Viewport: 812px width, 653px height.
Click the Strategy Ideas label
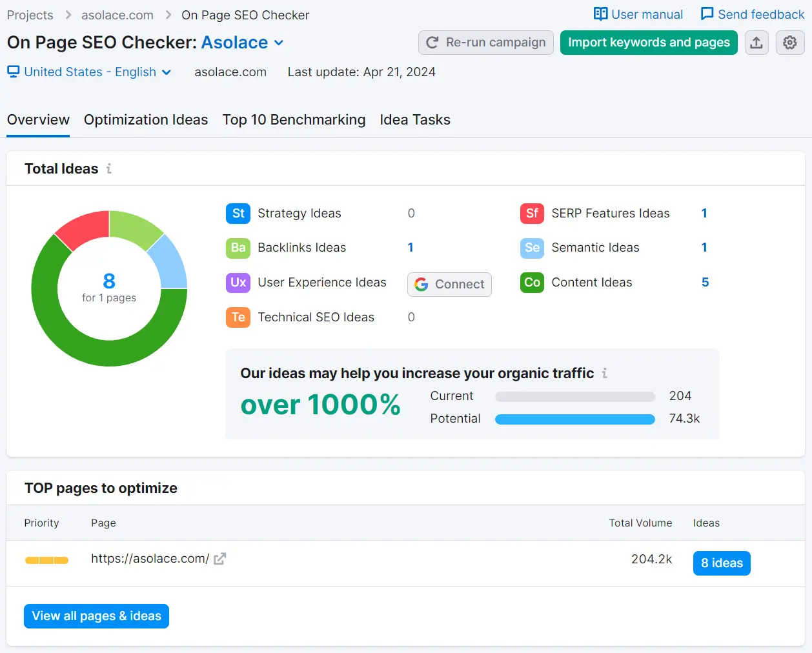tap(299, 214)
